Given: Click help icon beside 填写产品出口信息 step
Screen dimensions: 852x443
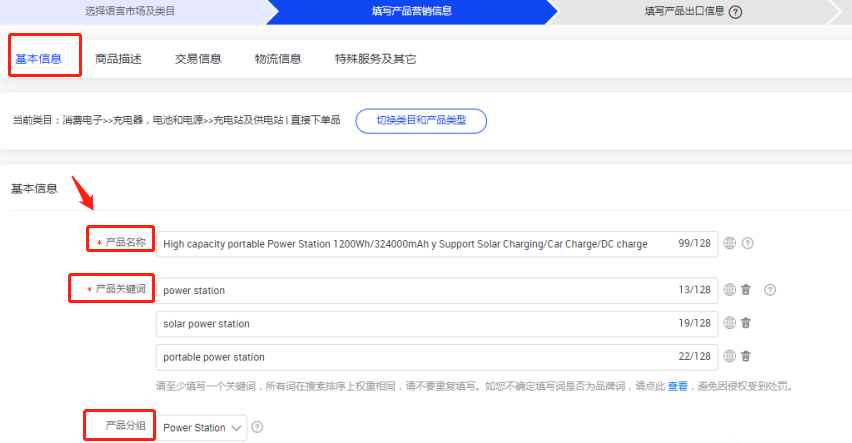Looking at the screenshot, I should pyautogui.click(x=735, y=12).
